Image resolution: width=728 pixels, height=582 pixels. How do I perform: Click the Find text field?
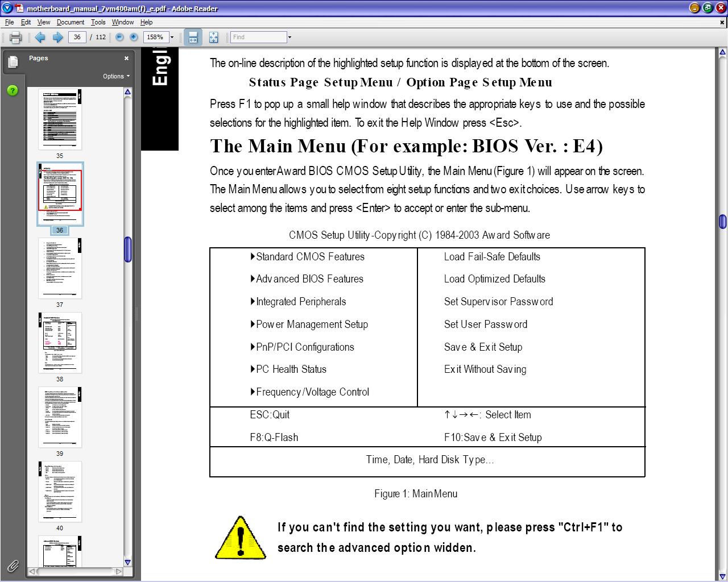[x=258, y=37]
